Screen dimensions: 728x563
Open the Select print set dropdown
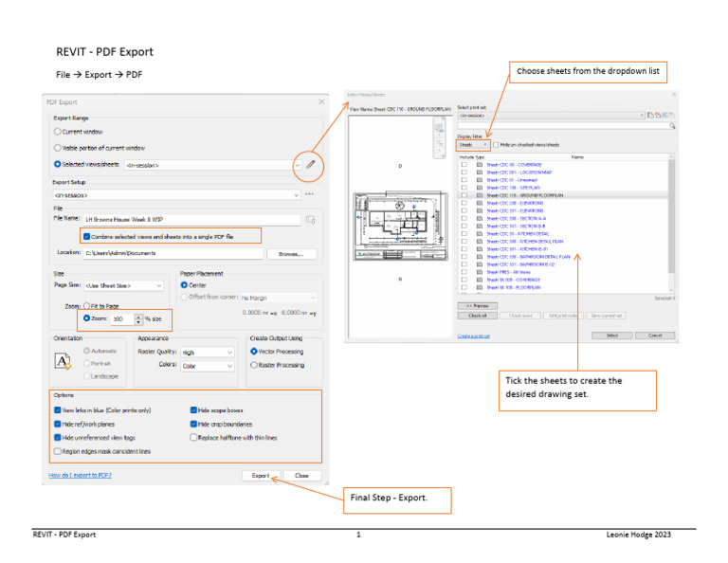(551, 115)
